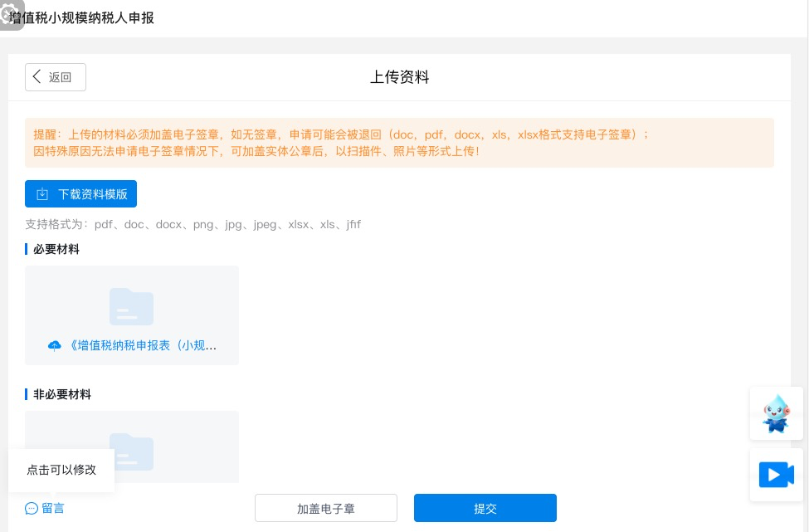Click the download icon on the template button

tap(42, 194)
